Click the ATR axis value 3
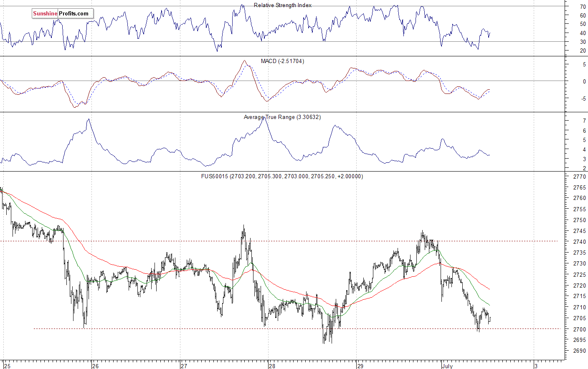This screenshot has width=588, height=369. pyautogui.click(x=584, y=159)
